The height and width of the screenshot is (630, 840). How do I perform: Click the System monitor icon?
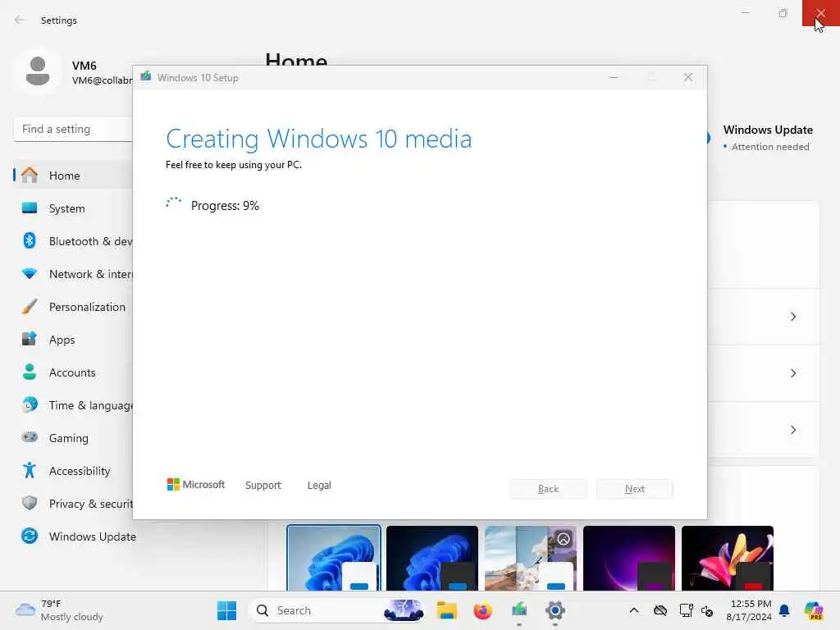coord(30,208)
